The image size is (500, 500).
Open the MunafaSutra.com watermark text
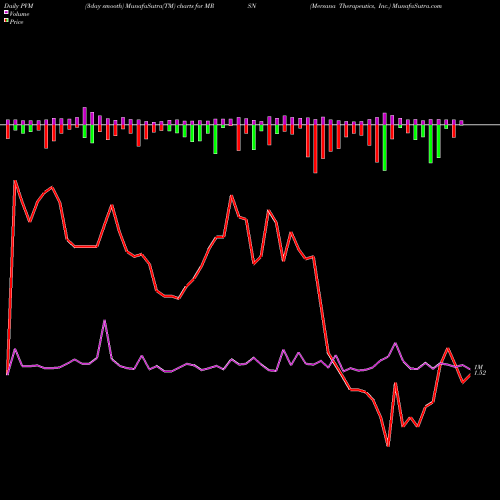click(x=417, y=6)
